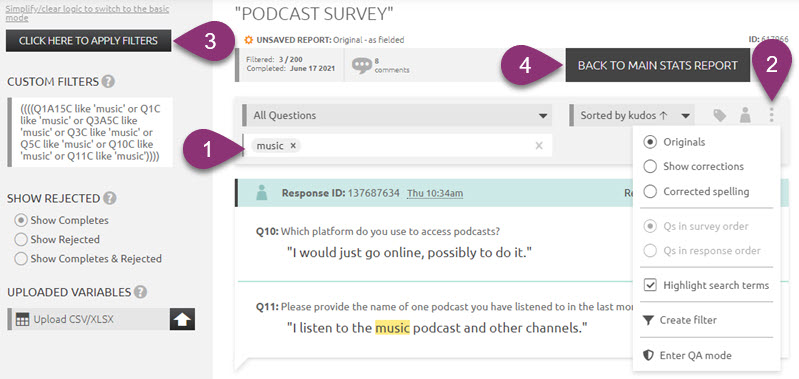The height and width of the screenshot is (379, 799).
Task: Click the highlighted word 'music' in Q11 answer
Action: [x=392, y=328]
